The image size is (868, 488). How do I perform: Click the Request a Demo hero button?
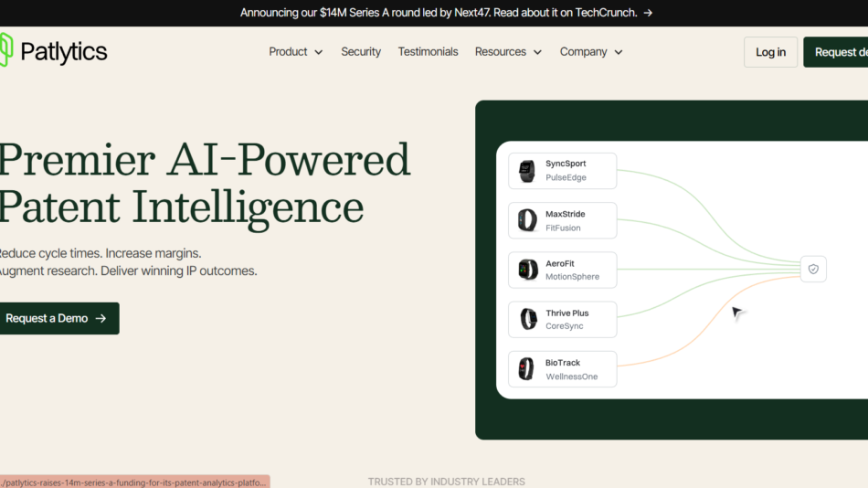click(57, 318)
